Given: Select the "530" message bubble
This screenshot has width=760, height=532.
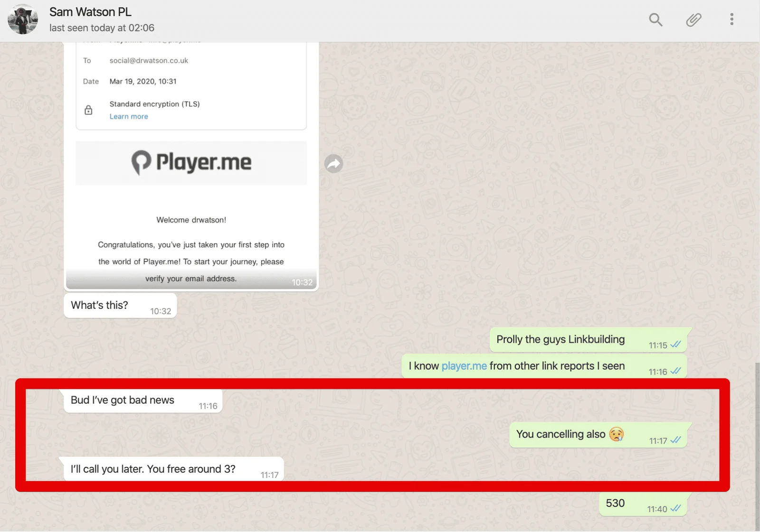Looking at the screenshot, I should pyautogui.click(x=643, y=504).
